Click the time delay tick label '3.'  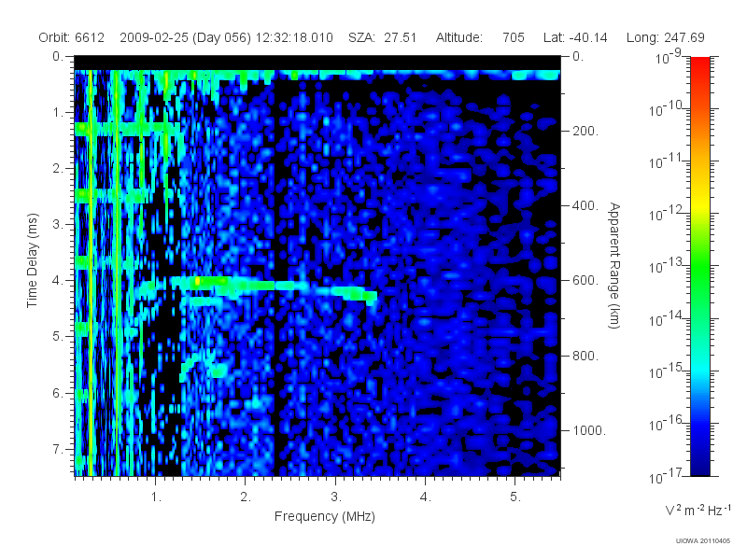[58, 224]
